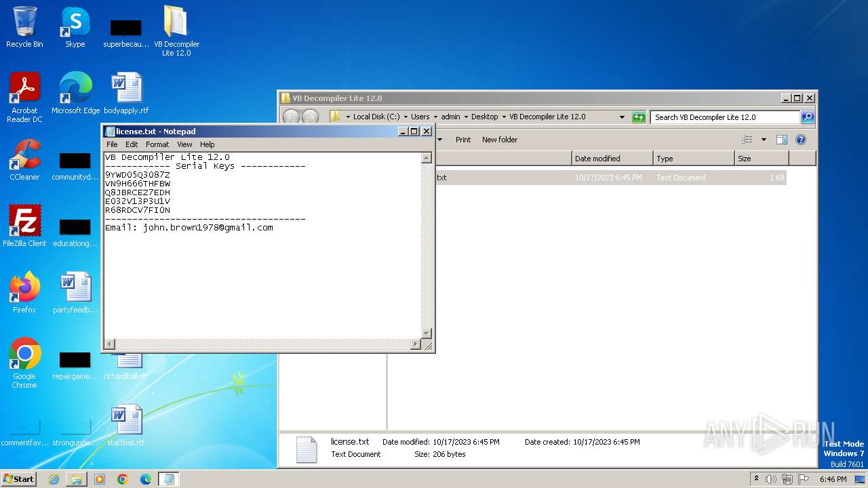Expand the view options dropdown arrow
Image resolution: width=868 pixels, height=488 pixels.
coord(764,140)
